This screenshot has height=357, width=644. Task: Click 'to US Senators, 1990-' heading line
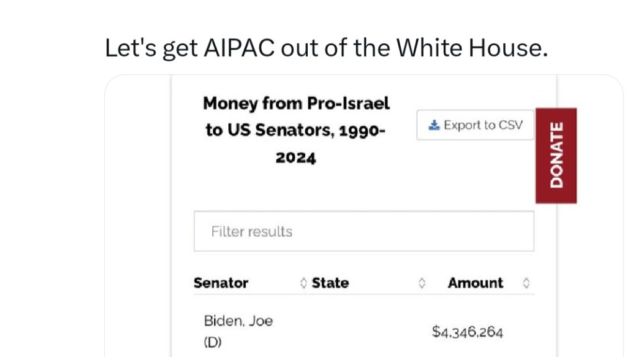[296, 130]
